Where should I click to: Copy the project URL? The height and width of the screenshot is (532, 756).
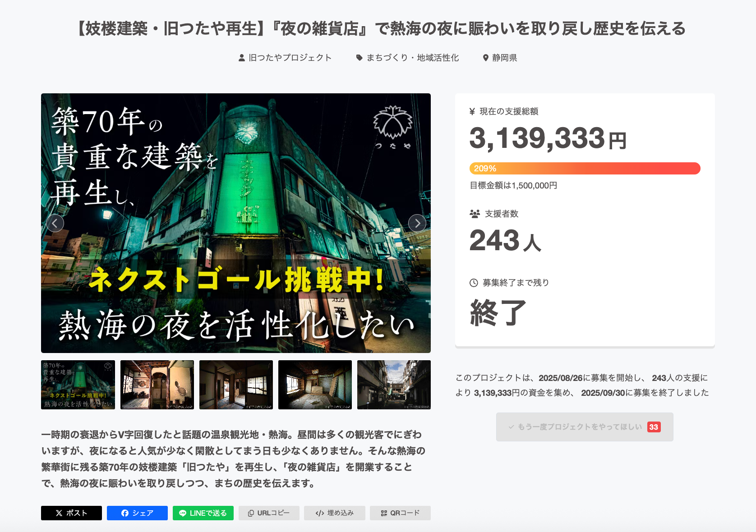point(269,513)
